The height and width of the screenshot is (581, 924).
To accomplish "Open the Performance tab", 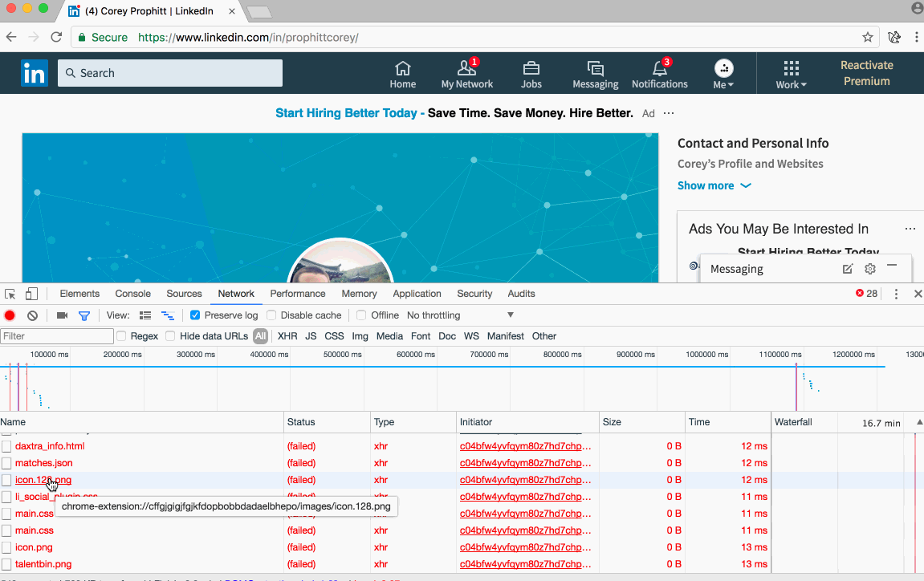I will click(298, 294).
